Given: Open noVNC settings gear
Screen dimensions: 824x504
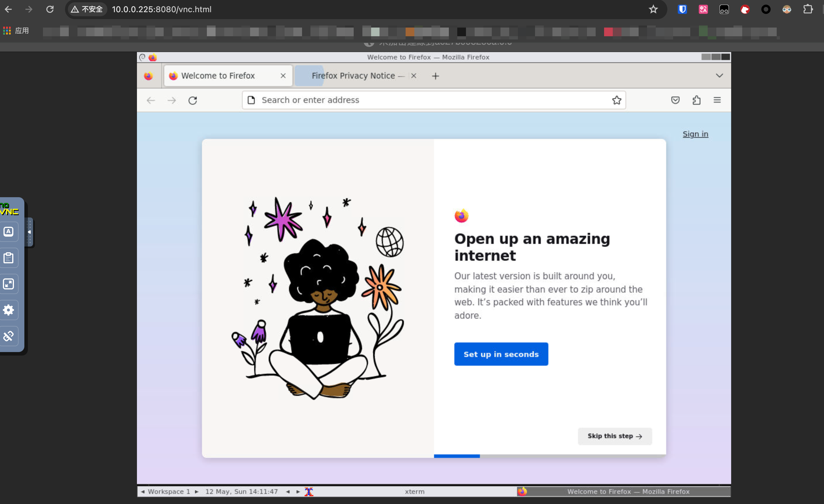Looking at the screenshot, I should [8, 310].
